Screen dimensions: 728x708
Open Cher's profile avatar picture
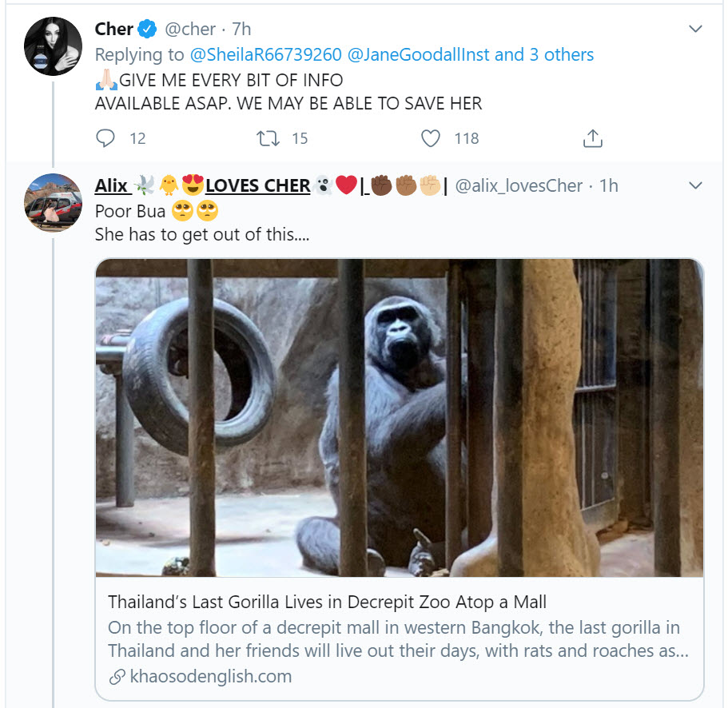[x=53, y=46]
